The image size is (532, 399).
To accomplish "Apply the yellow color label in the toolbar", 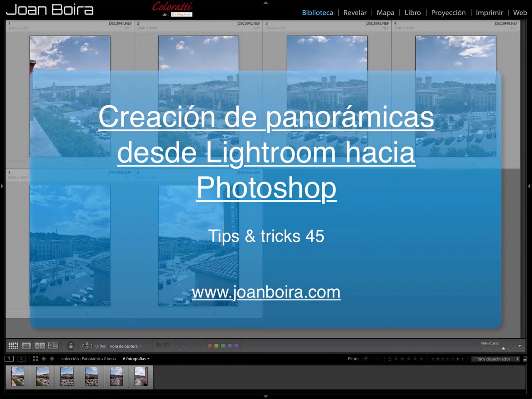I will click(216, 346).
